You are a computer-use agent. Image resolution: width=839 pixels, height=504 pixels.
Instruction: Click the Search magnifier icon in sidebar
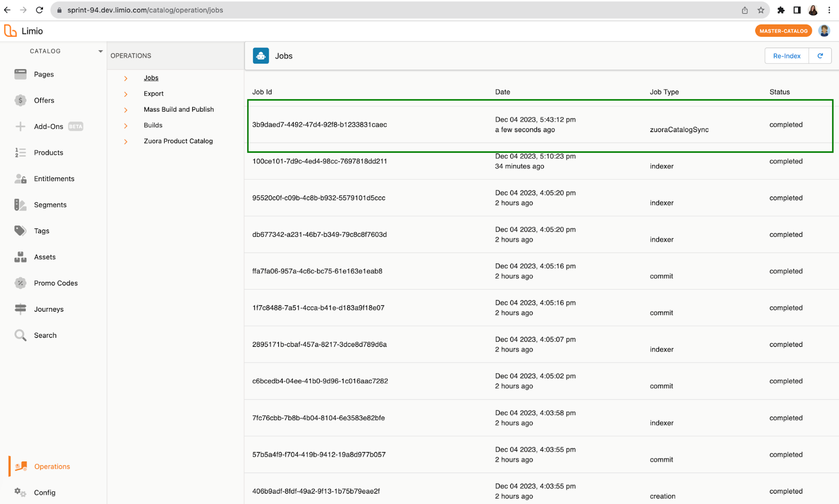[20, 335]
